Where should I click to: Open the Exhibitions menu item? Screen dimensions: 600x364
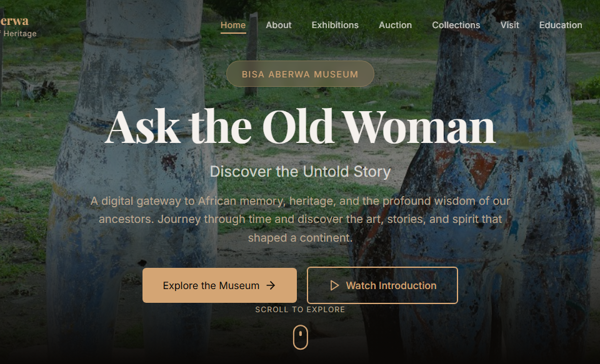click(x=335, y=25)
